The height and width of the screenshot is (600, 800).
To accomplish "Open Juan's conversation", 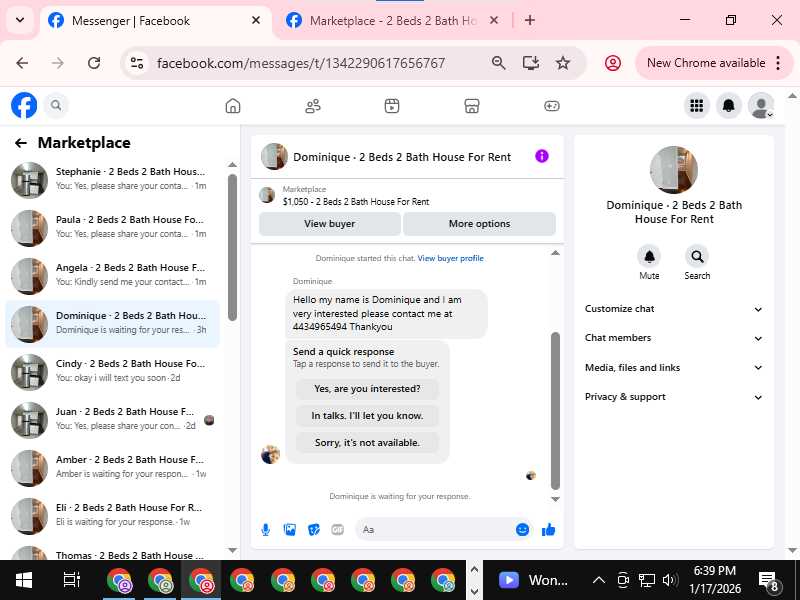I will tap(113, 419).
